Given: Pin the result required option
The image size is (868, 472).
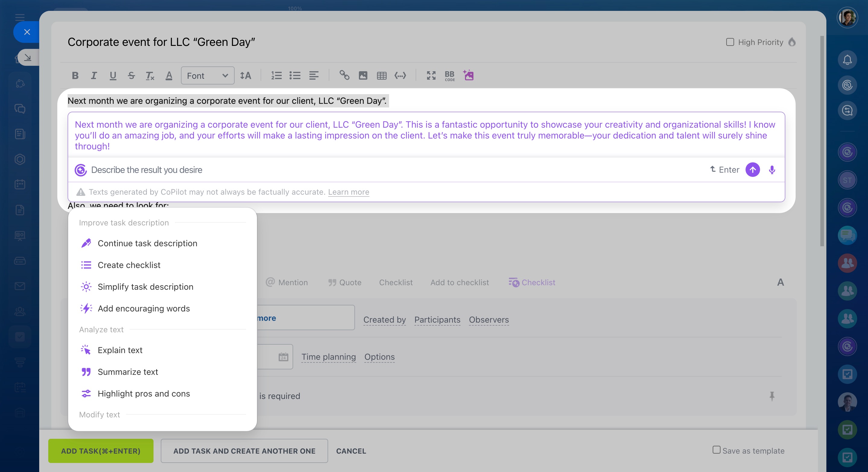Looking at the screenshot, I should [771, 396].
